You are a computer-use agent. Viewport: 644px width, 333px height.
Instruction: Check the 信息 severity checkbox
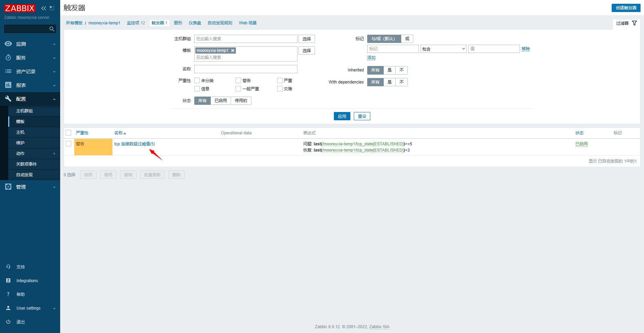tap(197, 89)
